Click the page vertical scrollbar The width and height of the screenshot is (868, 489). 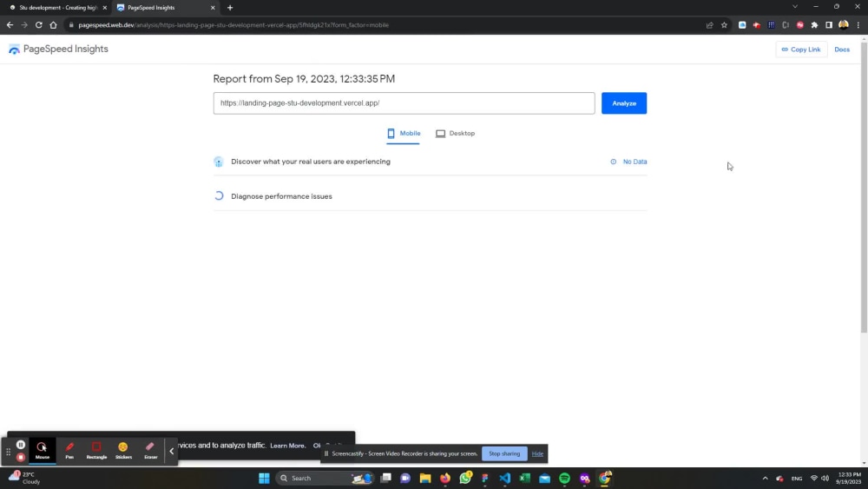[864, 188]
